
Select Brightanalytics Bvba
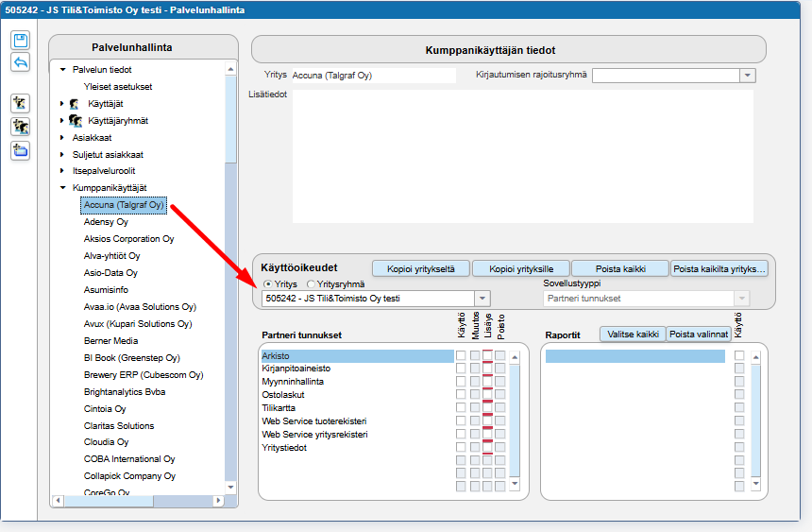(125, 392)
